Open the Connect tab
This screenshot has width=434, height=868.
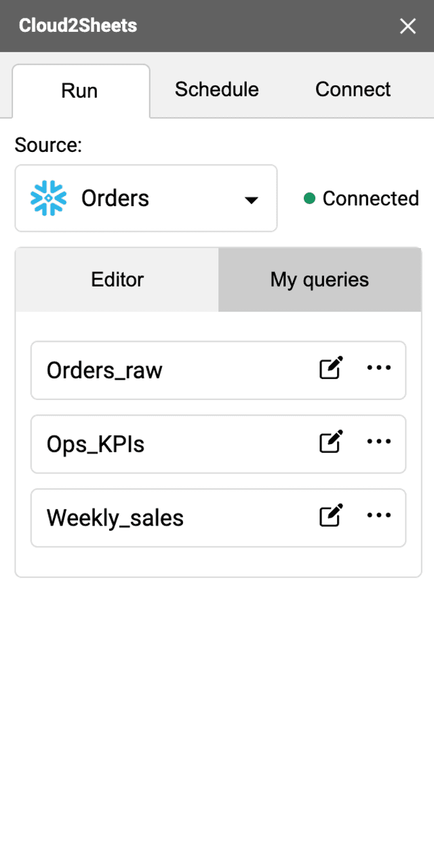(353, 89)
